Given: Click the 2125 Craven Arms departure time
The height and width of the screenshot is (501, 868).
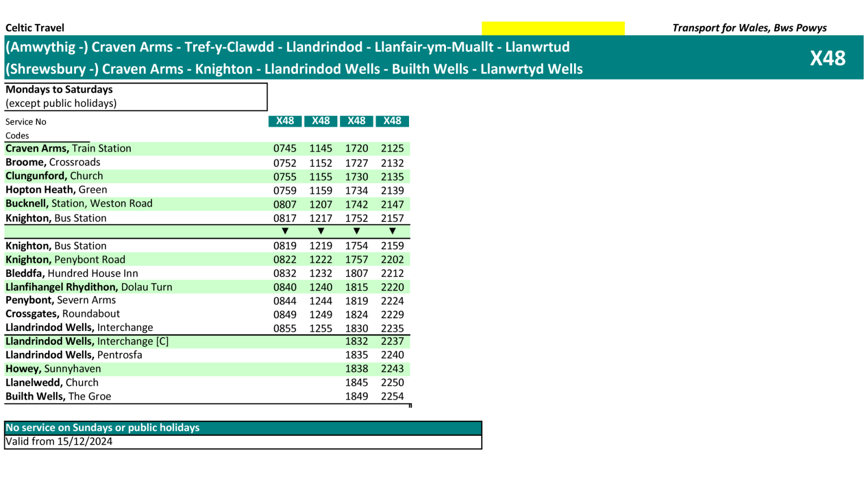Looking at the screenshot, I should [x=392, y=149].
